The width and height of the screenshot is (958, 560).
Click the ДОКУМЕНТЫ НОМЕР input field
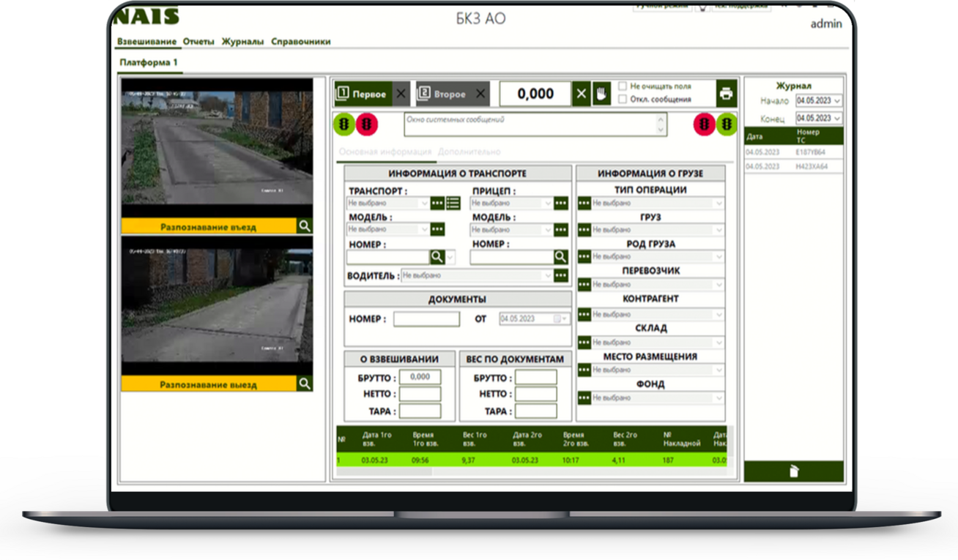(x=426, y=319)
